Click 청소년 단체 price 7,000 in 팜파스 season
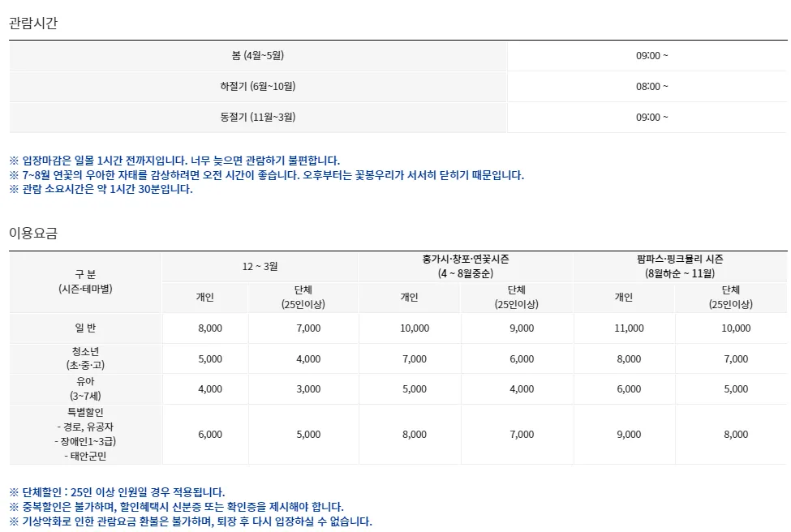The height and width of the screenshot is (532, 791). click(x=736, y=359)
